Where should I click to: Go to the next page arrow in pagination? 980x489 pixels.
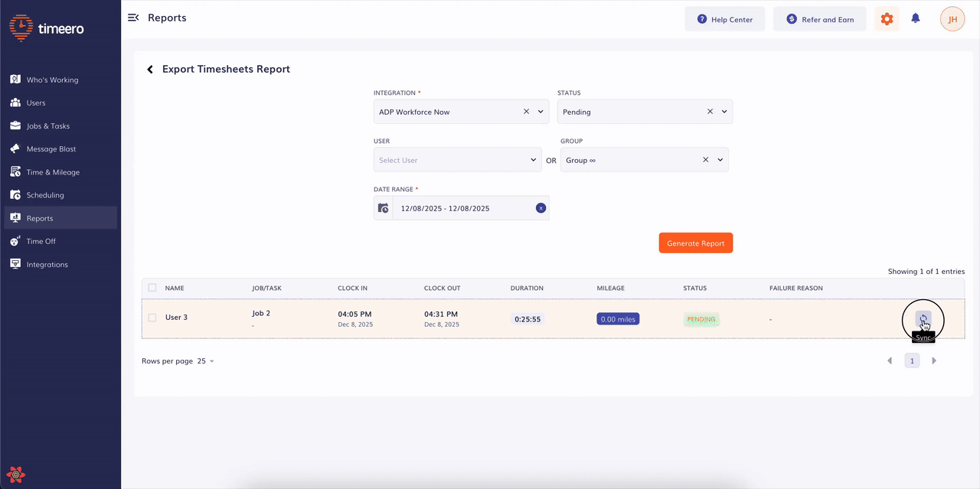pyautogui.click(x=934, y=360)
